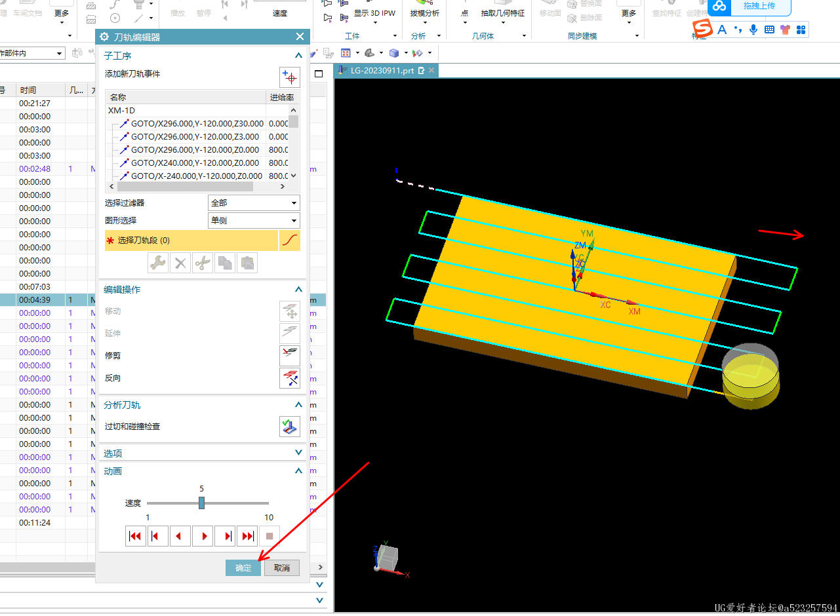840x616 pixels.
Task: Click the 移动 move operation icon
Action: 290,311
